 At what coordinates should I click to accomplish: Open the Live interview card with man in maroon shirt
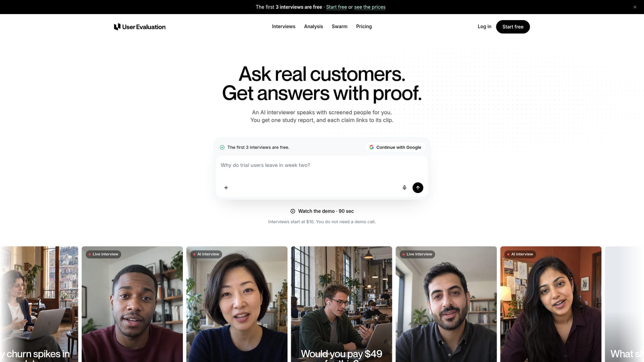tap(132, 304)
